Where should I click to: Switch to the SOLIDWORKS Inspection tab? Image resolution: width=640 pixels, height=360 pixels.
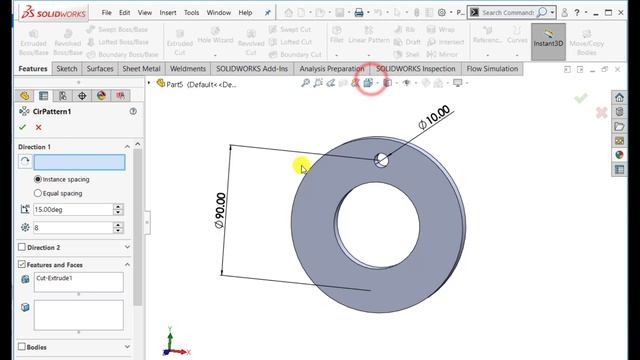tap(416, 69)
